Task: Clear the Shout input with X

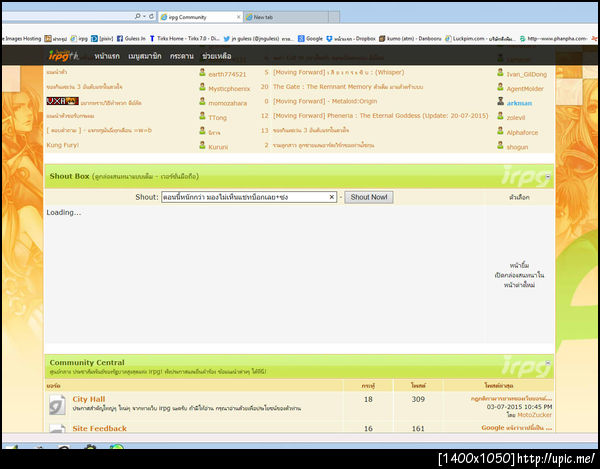Action: (332, 197)
